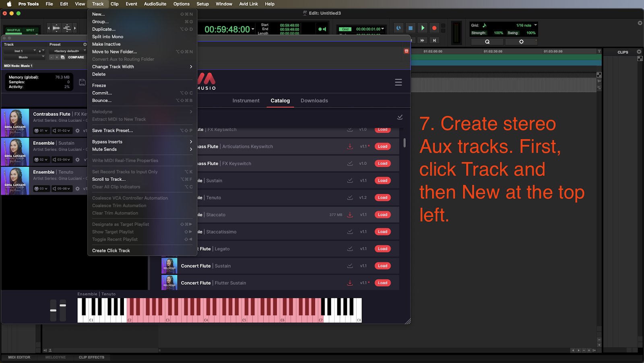
Task: Open MIDI channel 01 dropdown for Contrabass Flute
Action: point(41,131)
